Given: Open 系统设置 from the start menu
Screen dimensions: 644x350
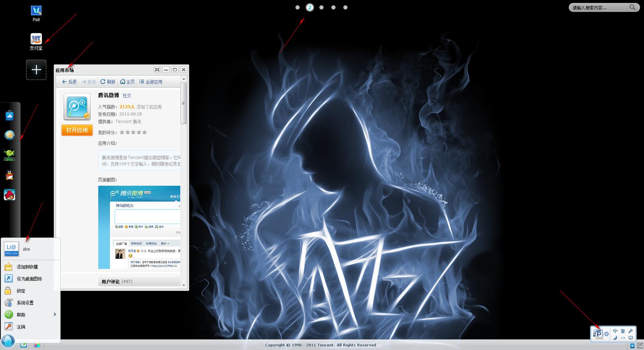Looking at the screenshot, I should tap(25, 303).
